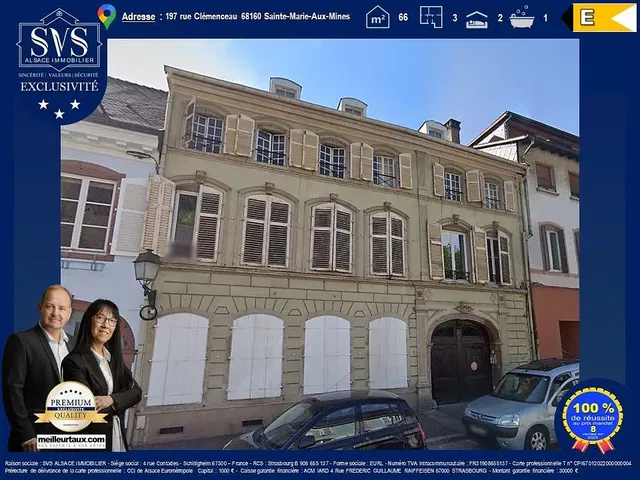Click the Premium Quality gold badge
The image size is (640, 480).
point(71,407)
